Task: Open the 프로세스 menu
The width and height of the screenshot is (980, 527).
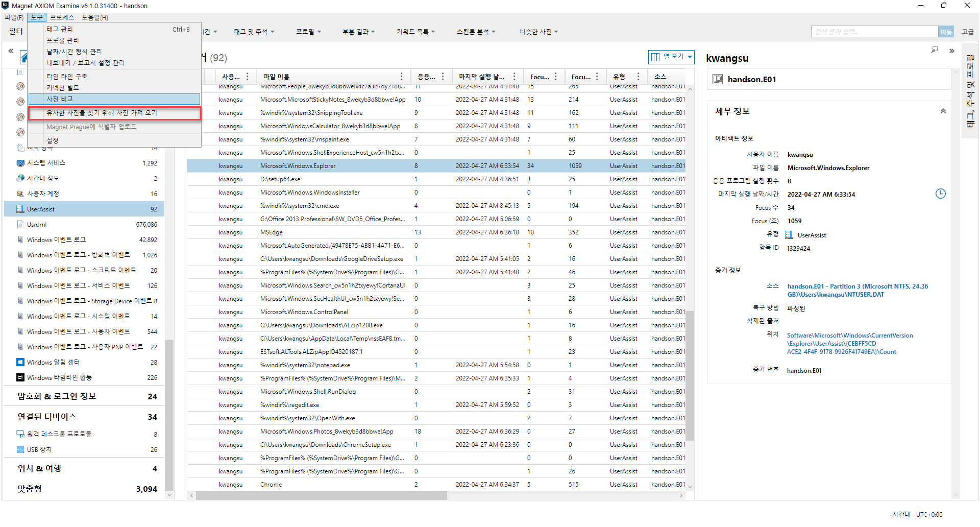Action: click(62, 17)
